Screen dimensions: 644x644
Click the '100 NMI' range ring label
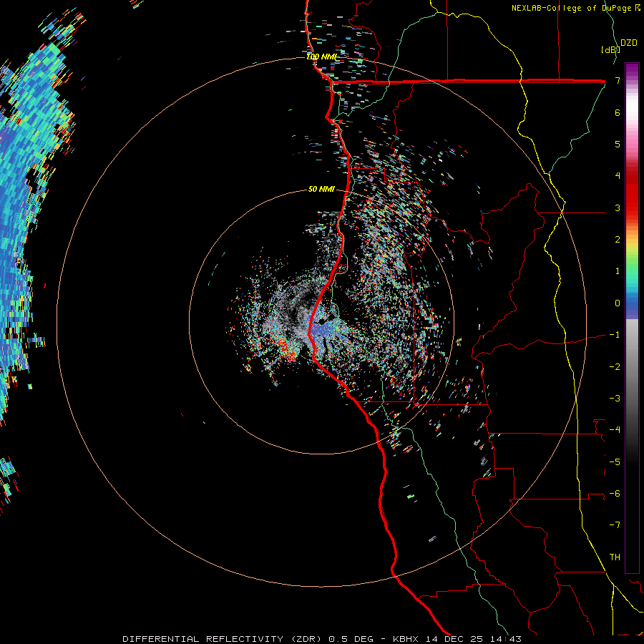point(321,57)
